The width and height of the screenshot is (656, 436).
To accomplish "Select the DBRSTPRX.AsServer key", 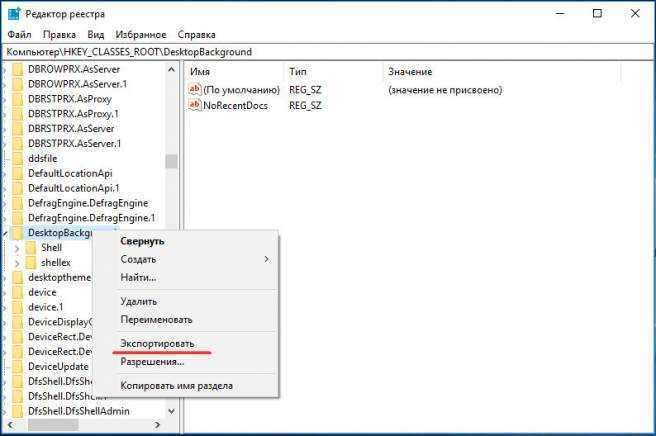I will click(x=71, y=128).
